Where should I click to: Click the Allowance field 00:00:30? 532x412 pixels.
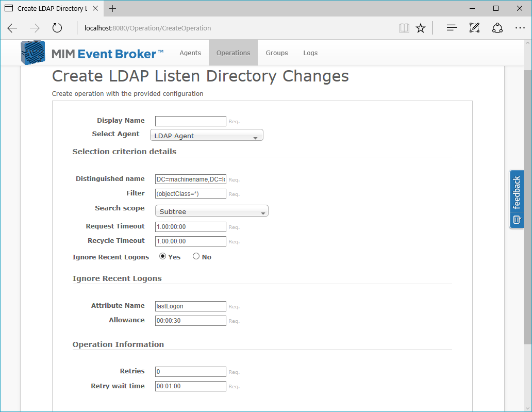point(191,321)
